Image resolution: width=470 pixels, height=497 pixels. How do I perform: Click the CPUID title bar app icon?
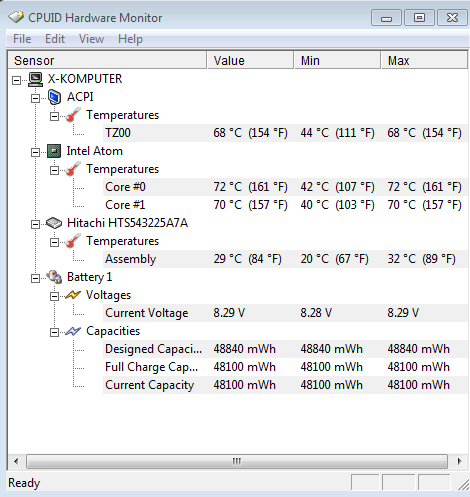pyautogui.click(x=16, y=17)
